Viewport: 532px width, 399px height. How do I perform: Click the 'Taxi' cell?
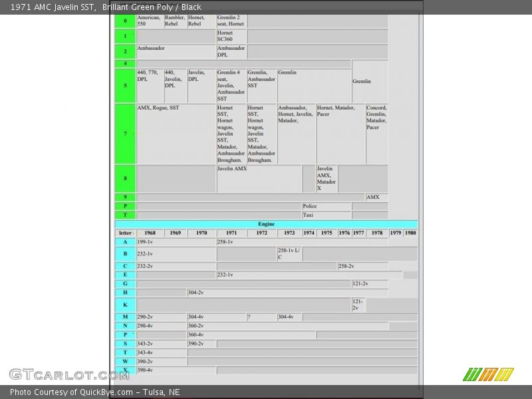coord(327,215)
